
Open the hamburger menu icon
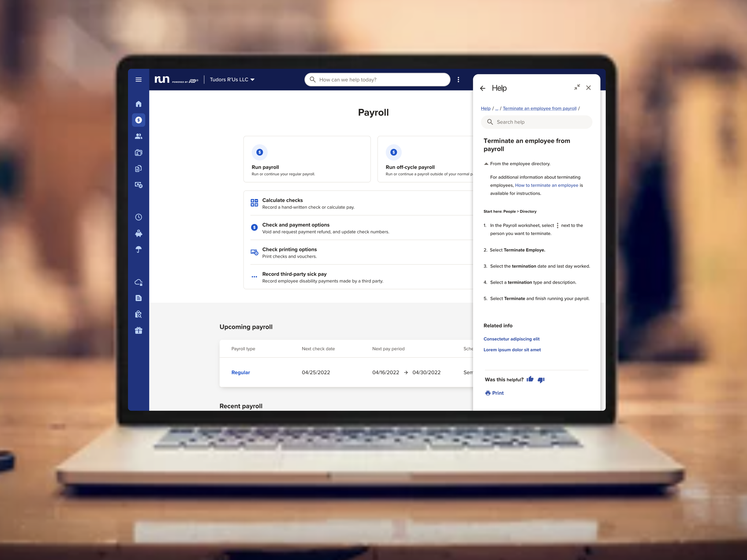(138, 80)
